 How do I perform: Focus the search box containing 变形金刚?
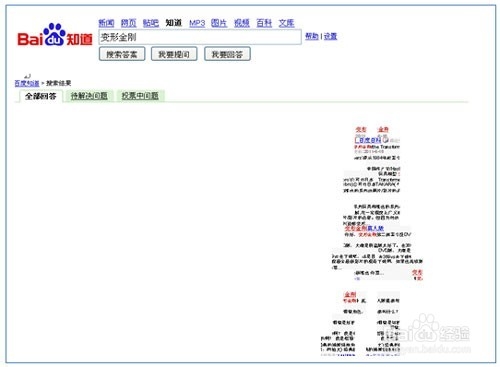(x=200, y=37)
